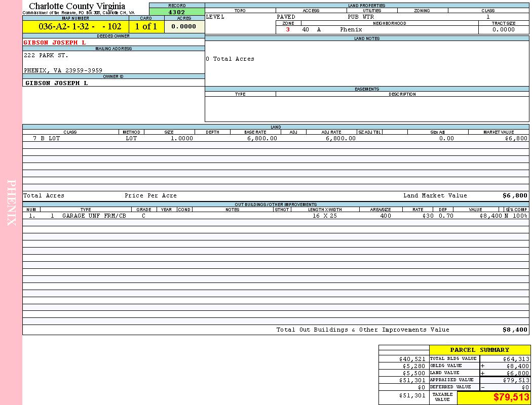The height and width of the screenshot is (405, 532).
Task: Click the yellow card '1 of 1' field
Action: [146, 26]
